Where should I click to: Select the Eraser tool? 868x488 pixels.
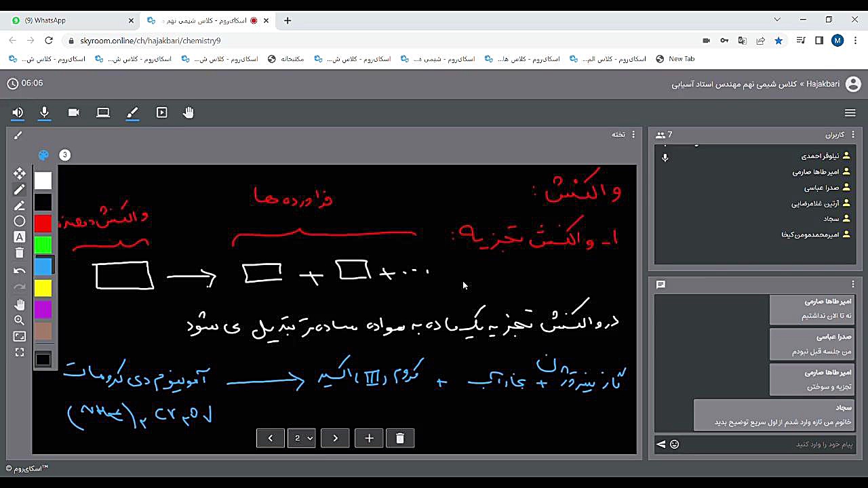click(20, 205)
